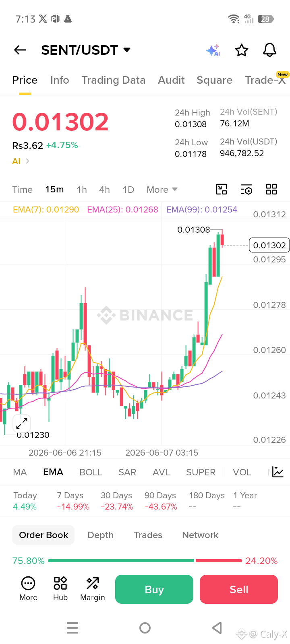This screenshot has height=644, width=290.
Task: Tap the red Sell button
Action: [x=239, y=589]
